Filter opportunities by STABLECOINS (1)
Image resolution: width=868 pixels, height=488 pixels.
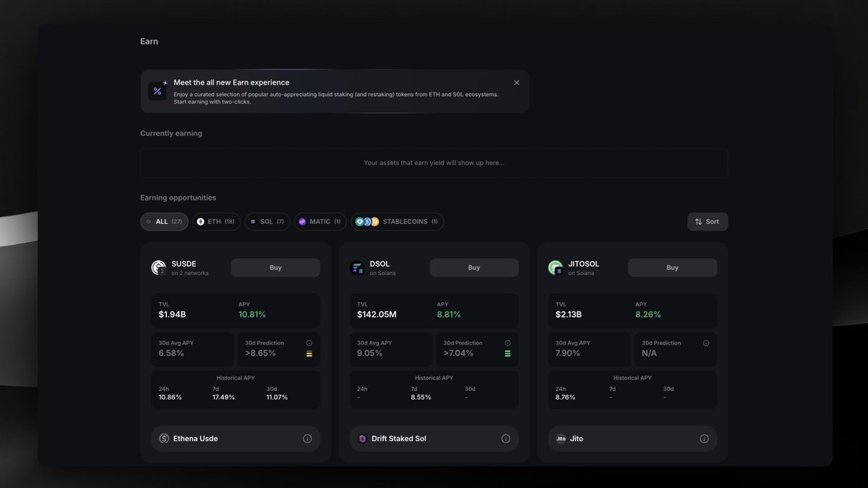pos(397,222)
